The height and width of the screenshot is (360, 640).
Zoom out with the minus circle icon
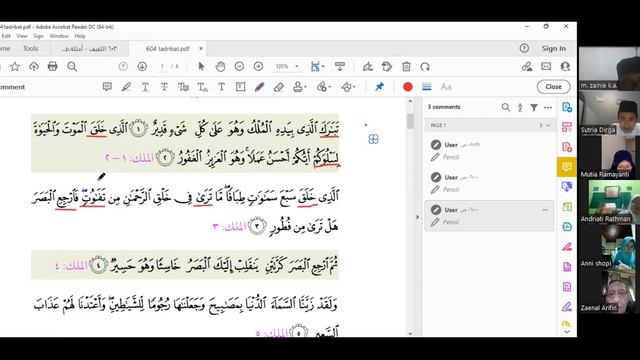[x=239, y=67]
